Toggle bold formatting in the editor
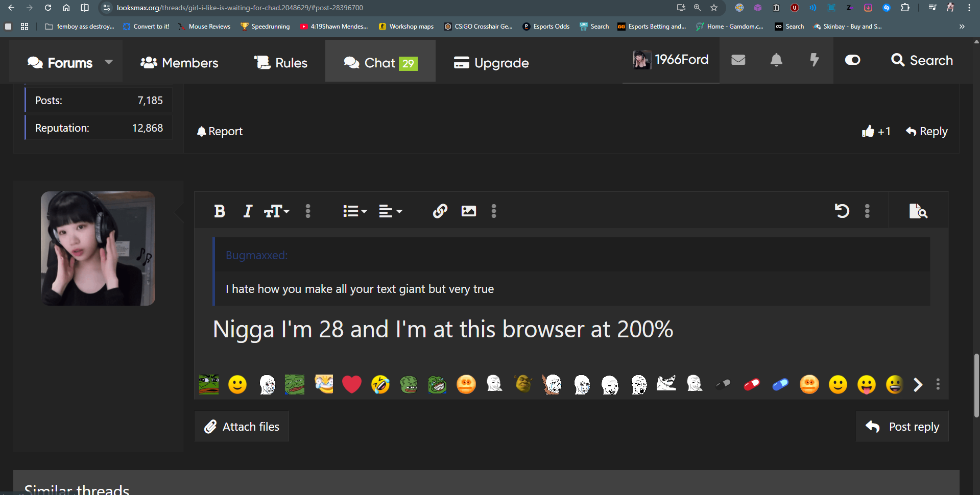 click(x=220, y=211)
